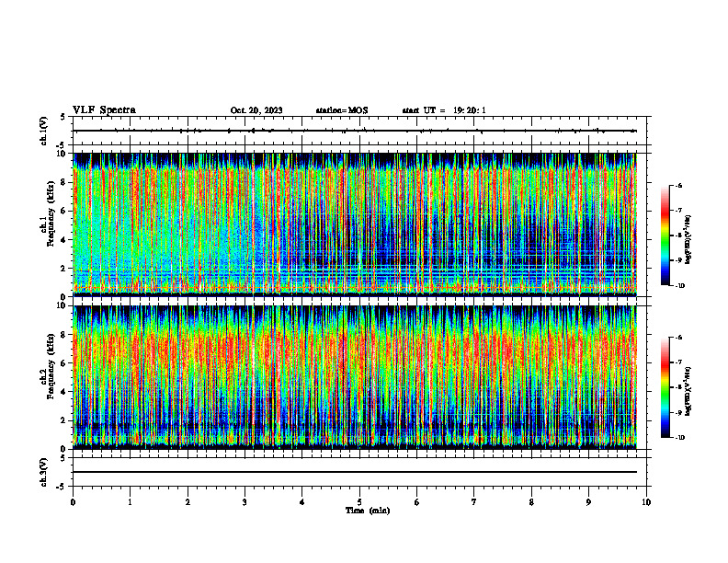
Task: Click time axis tick label "1"
Action: tap(130, 502)
